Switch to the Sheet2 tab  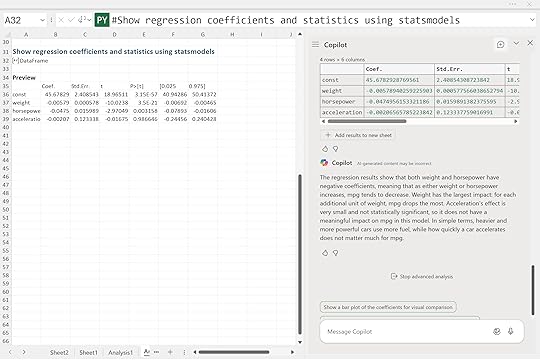click(59, 352)
